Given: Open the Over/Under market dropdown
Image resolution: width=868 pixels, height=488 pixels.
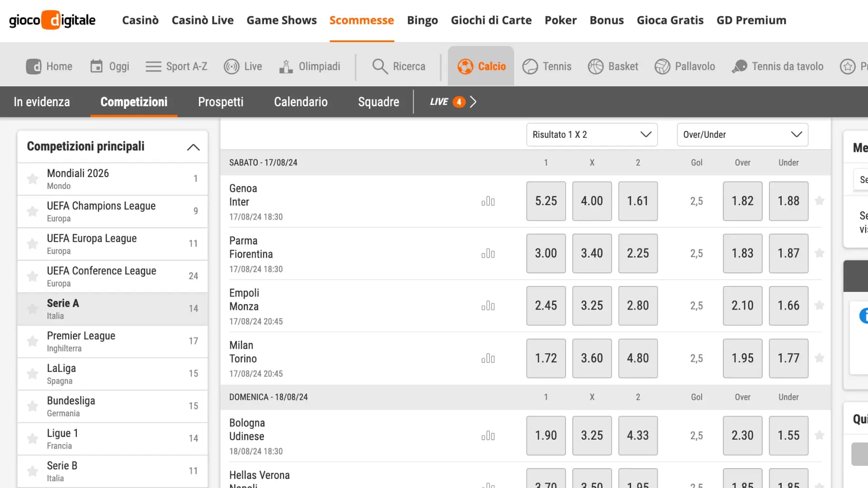Looking at the screenshot, I should [742, 134].
